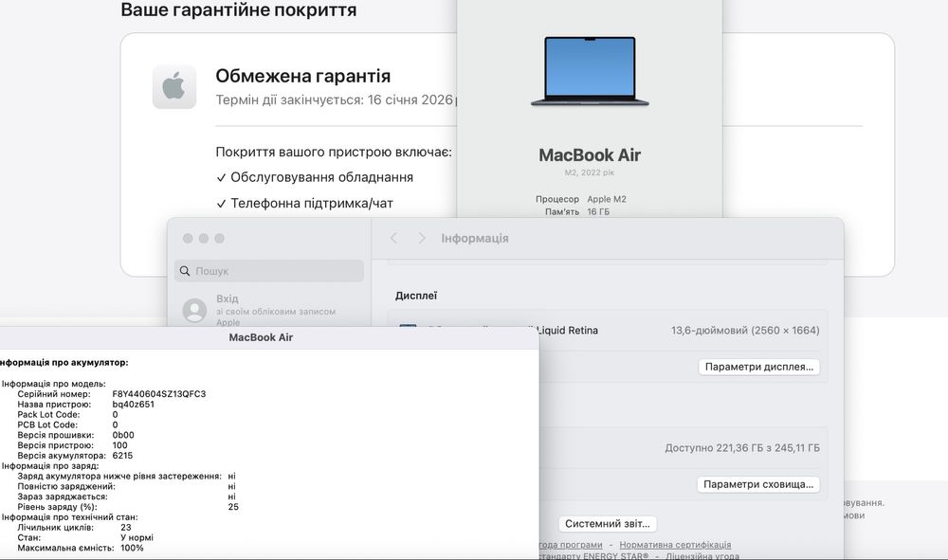The height and width of the screenshot is (560, 948).
Task: Select device name bq40z651
Action: [x=133, y=405]
